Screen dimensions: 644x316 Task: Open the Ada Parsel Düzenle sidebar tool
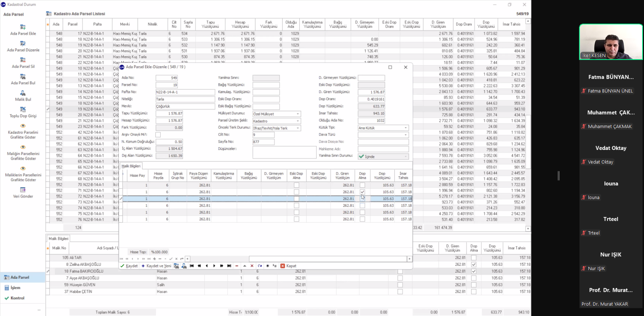coord(23,46)
